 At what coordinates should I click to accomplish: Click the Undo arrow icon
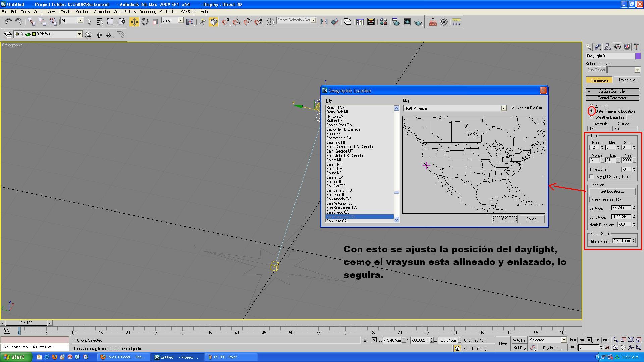(x=8, y=22)
